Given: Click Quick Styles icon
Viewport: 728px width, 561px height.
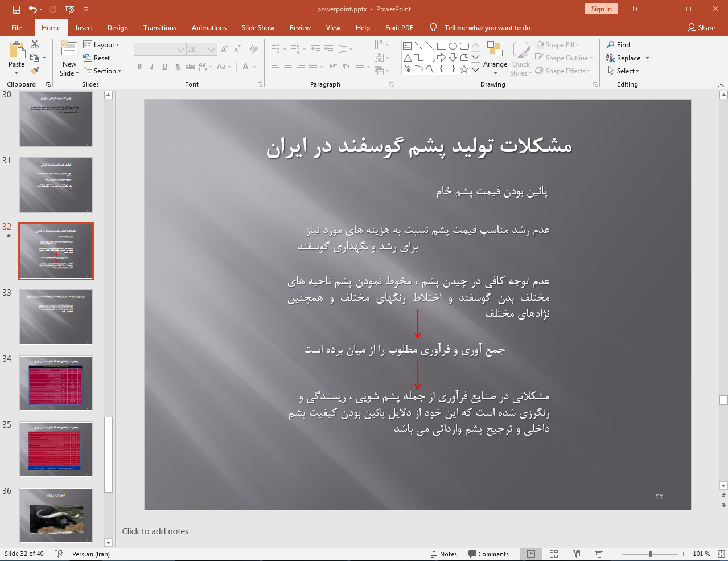Looking at the screenshot, I should 521,50.
